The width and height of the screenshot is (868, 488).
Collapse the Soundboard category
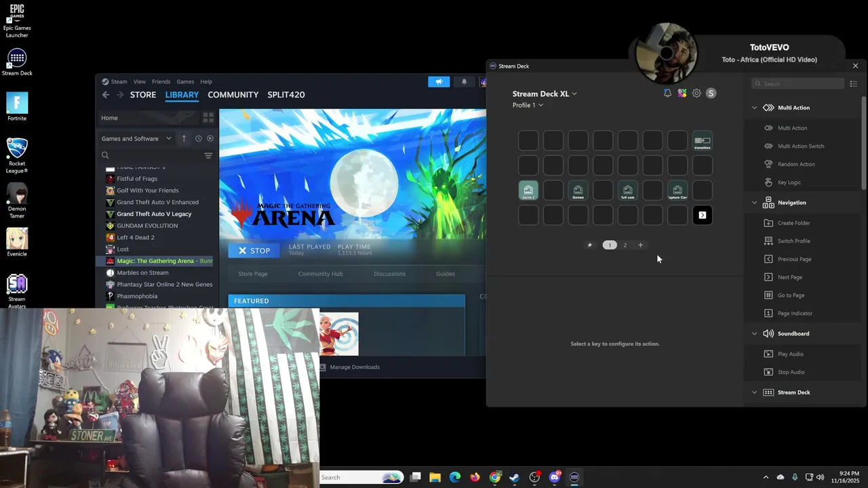(755, 333)
